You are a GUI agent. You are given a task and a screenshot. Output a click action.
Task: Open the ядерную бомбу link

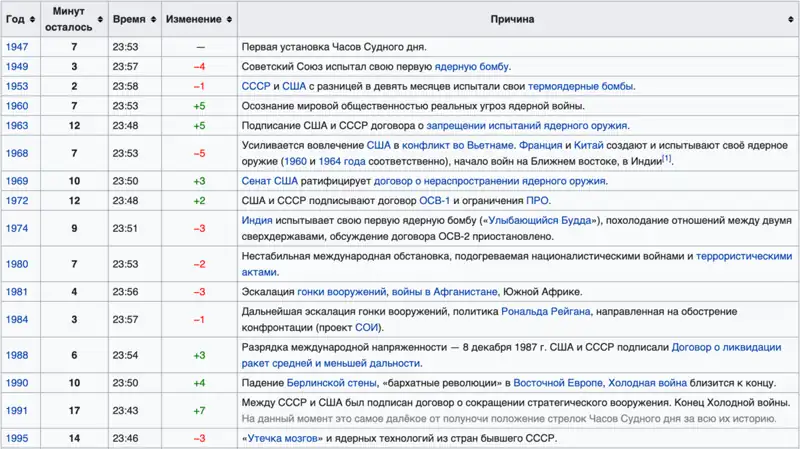[471, 67]
